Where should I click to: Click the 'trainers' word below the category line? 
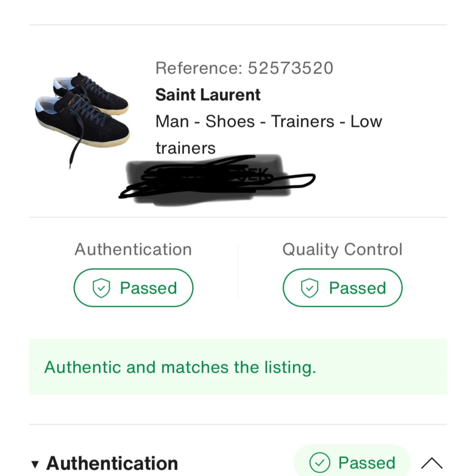pyautogui.click(x=185, y=148)
